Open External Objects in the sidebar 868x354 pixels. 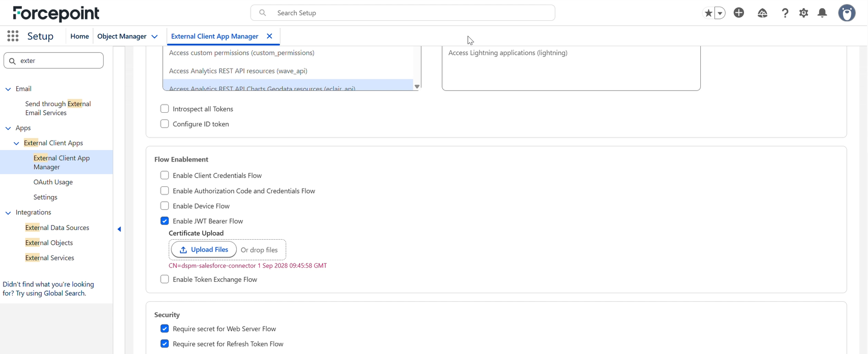[x=49, y=243]
